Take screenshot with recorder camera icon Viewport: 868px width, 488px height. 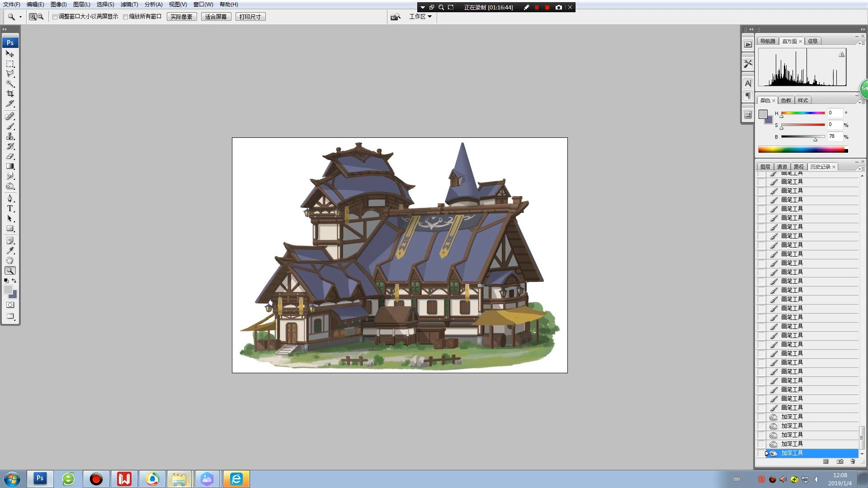pyautogui.click(x=559, y=7)
